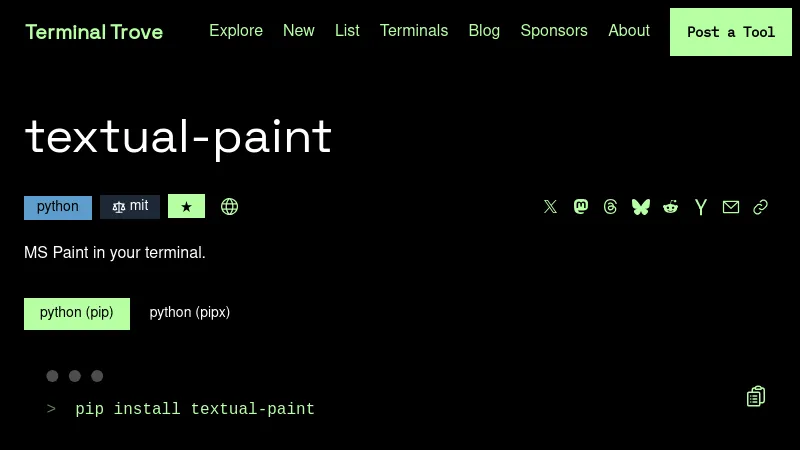Click the pip install textual-paint command text
Screen dimensions: 800x450
pos(195,409)
